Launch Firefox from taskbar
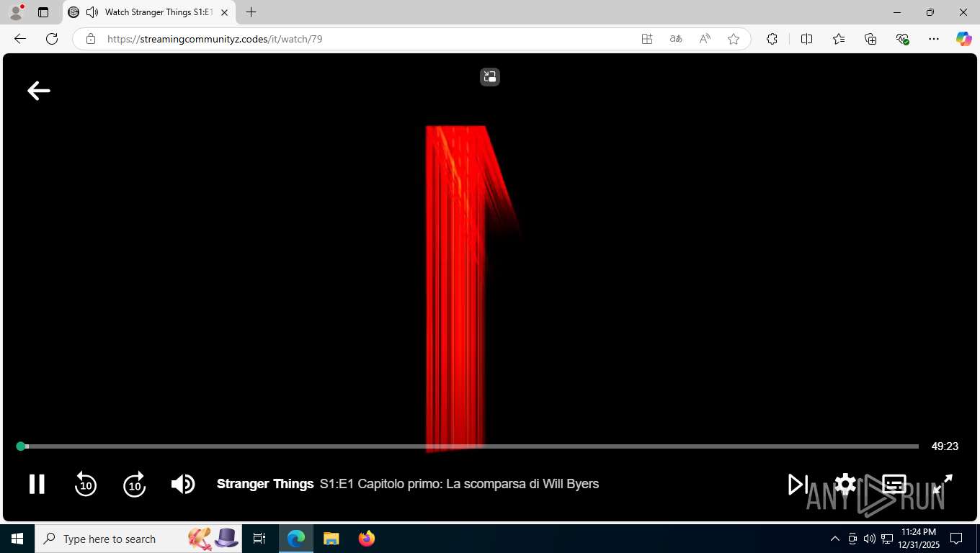The height and width of the screenshot is (553, 980). [x=367, y=539]
